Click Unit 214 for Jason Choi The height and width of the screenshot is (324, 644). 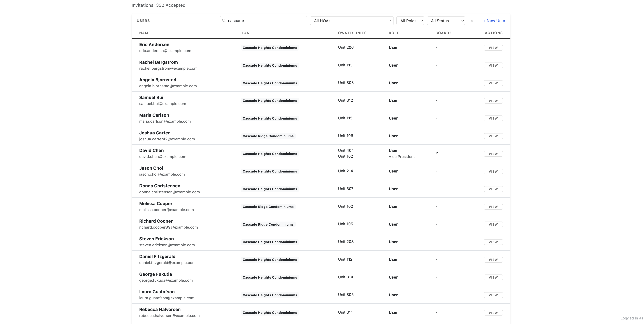346,171
